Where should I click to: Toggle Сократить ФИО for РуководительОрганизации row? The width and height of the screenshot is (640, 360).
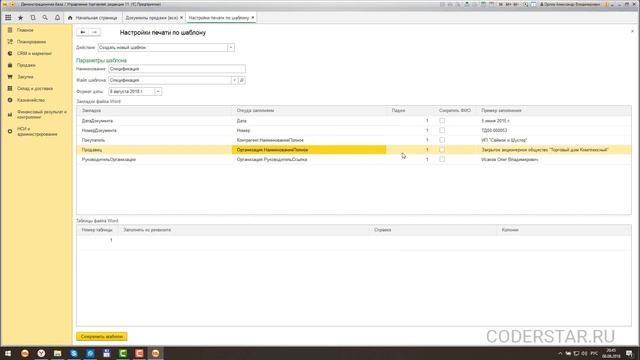click(442, 159)
